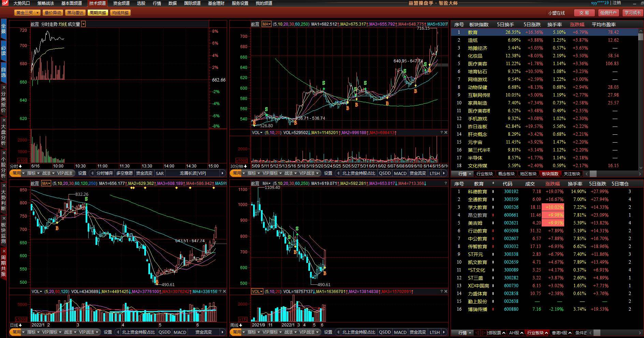Open 30分钟 period selector dropdown

point(238,166)
